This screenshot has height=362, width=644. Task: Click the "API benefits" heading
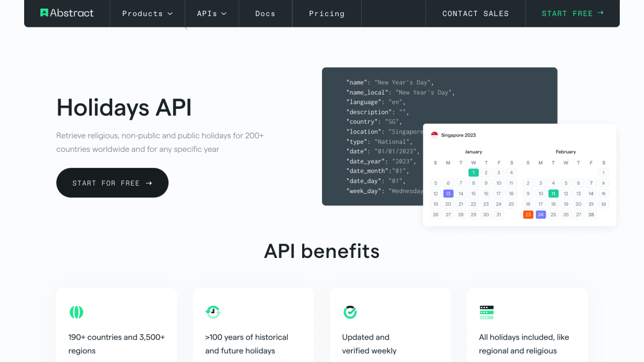pos(322,251)
